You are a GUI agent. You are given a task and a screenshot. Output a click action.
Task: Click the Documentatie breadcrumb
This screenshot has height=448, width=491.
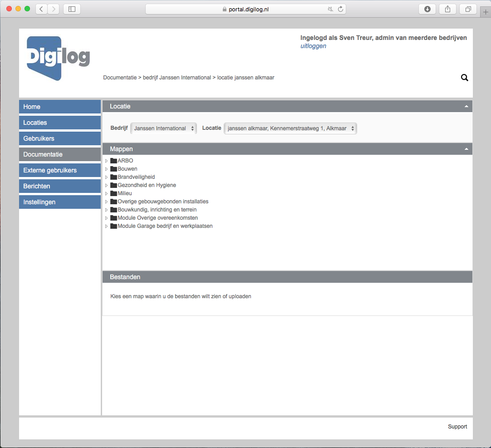120,78
